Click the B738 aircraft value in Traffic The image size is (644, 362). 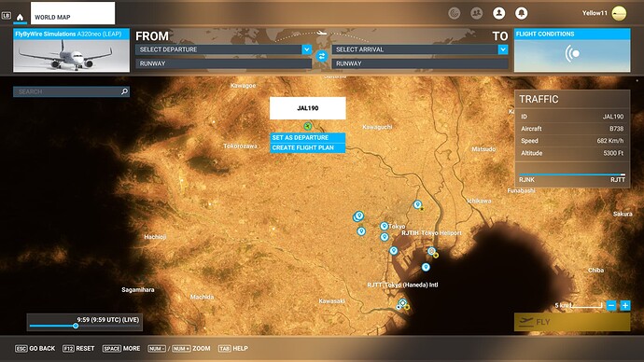pos(616,129)
